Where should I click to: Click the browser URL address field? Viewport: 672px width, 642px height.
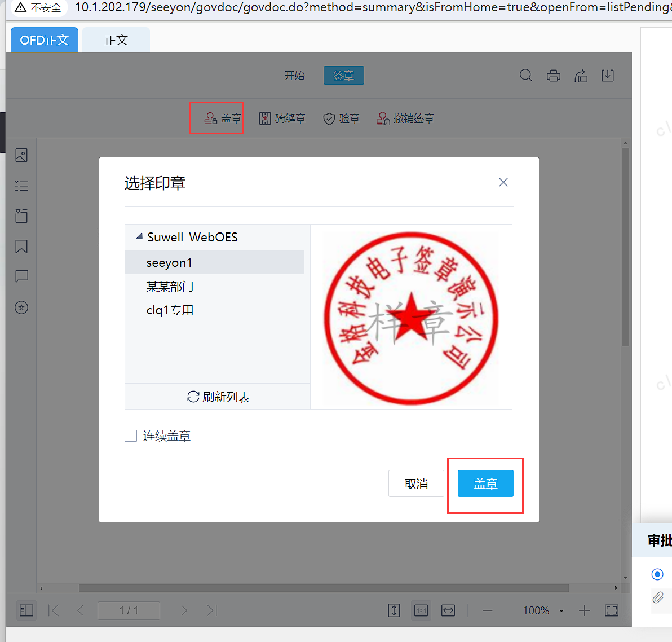click(373, 7)
